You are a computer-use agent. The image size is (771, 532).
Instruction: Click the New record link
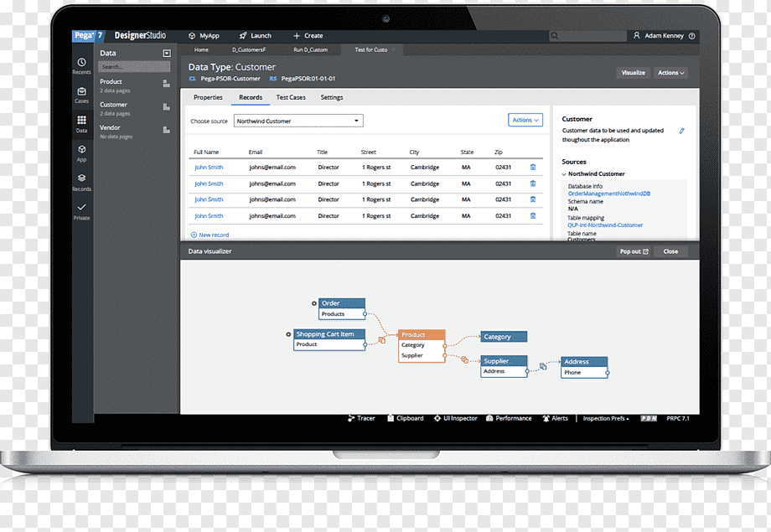pos(210,235)
